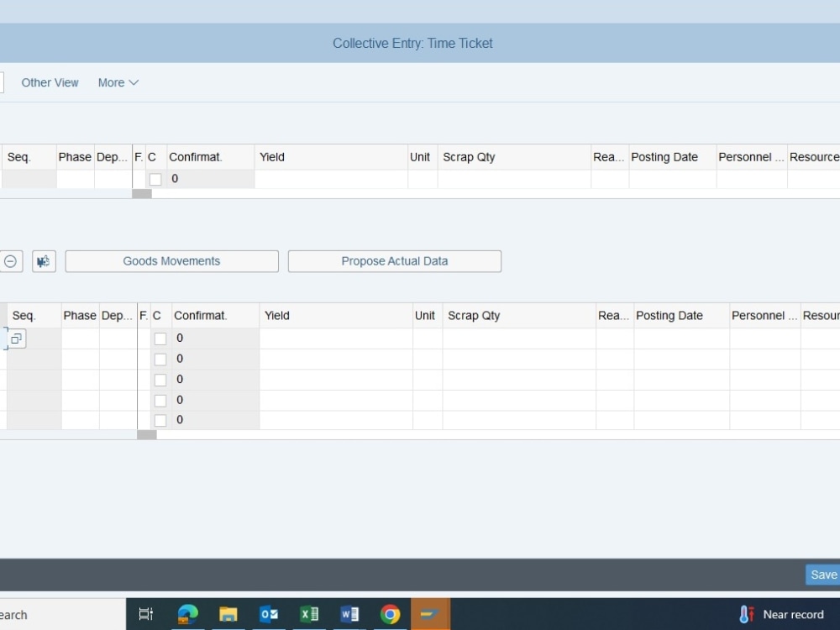Expand the More dropdown menu
Image resolution: width=840 pixels, height=630 pixels.
tap(117, 82)
